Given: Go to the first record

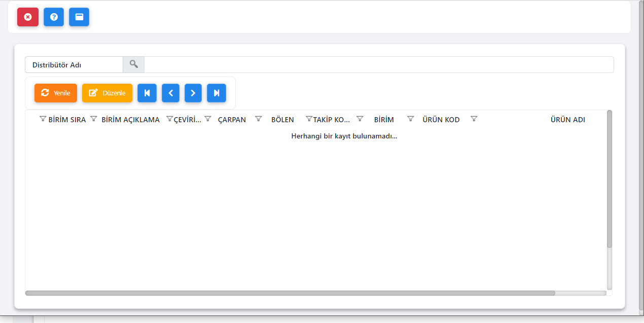Looking at the screenshot, I should coord(147,93).
